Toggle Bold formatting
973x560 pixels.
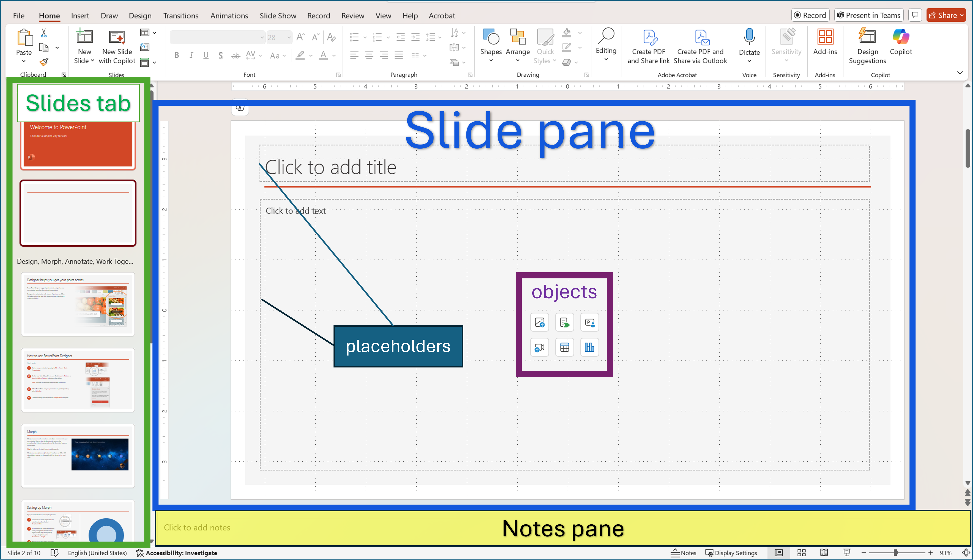177,55
